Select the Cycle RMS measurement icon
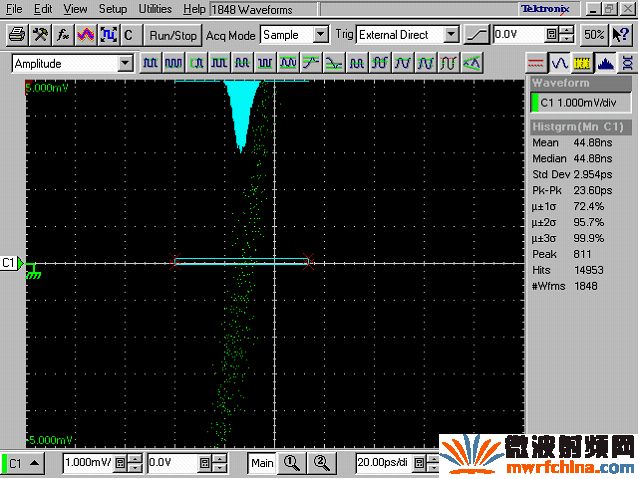The width and height of the screenshot is (639, 479). pyautogui.click(x=425, y=63)
